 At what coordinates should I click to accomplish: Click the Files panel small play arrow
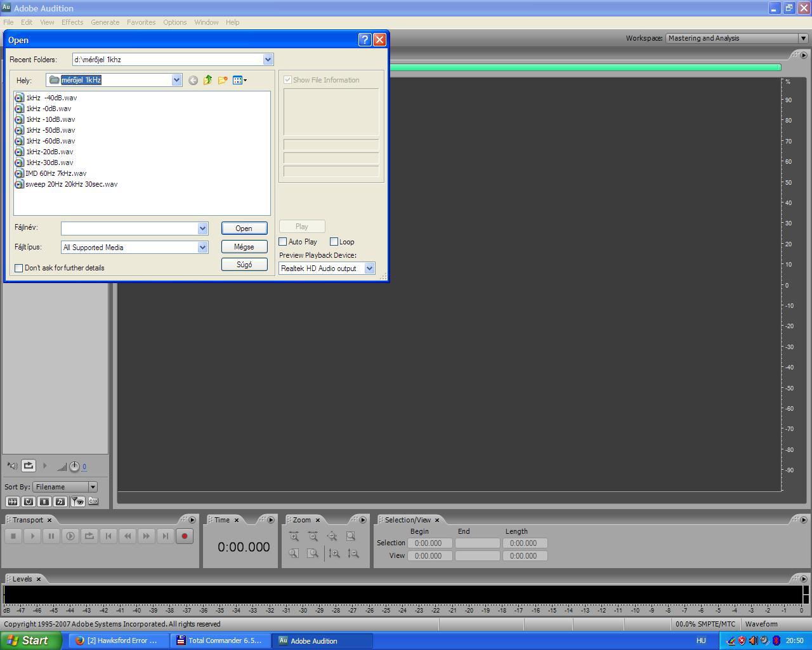tap(44, 466)
